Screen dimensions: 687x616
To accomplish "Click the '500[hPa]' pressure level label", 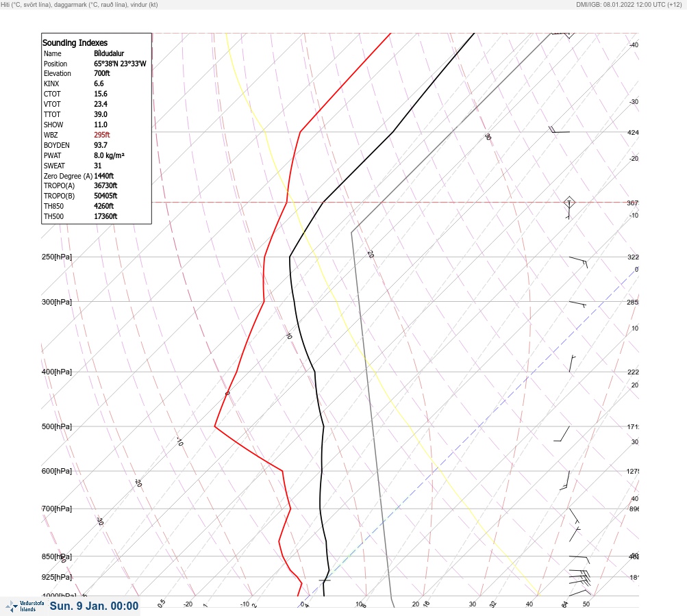I will [x=57, y=426].
